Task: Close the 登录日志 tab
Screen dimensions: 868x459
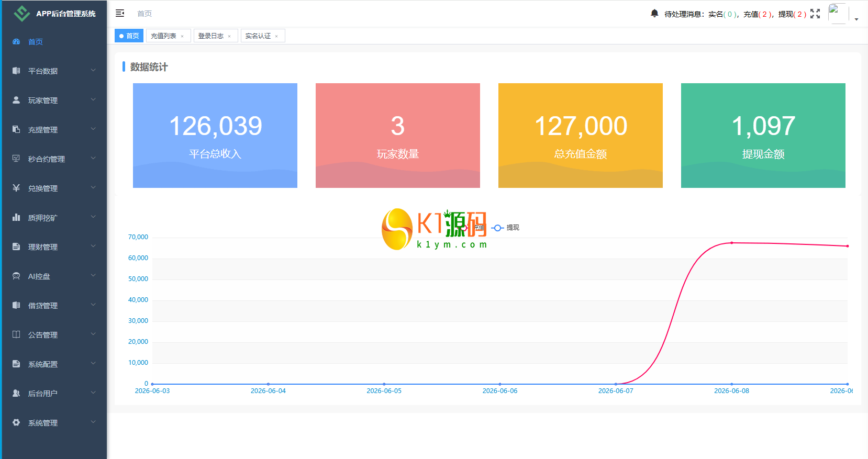Action: (x=229, y=36)
